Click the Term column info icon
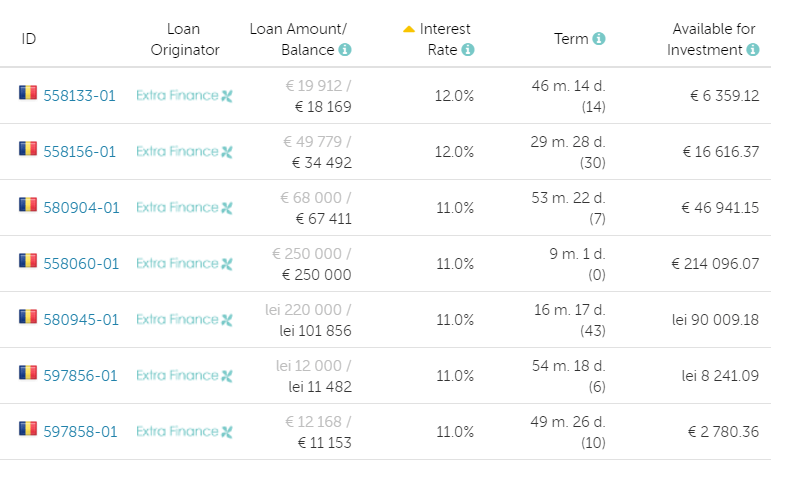Screen dimensions: 792x487 click(599, 39)
